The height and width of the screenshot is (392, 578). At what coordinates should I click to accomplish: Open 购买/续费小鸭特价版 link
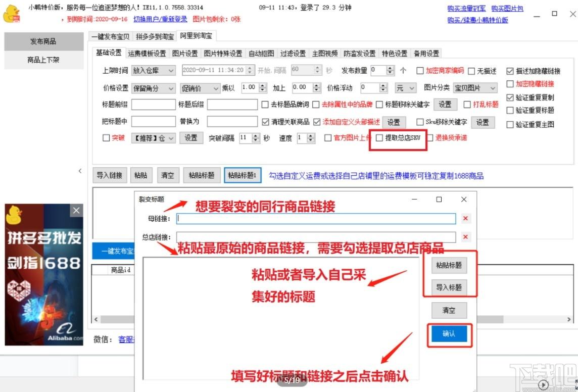pyautogui.click(x=478, y=20)
